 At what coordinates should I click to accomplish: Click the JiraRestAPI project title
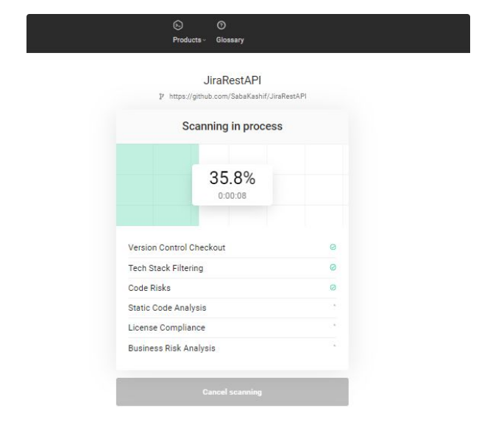click(232, 80)
